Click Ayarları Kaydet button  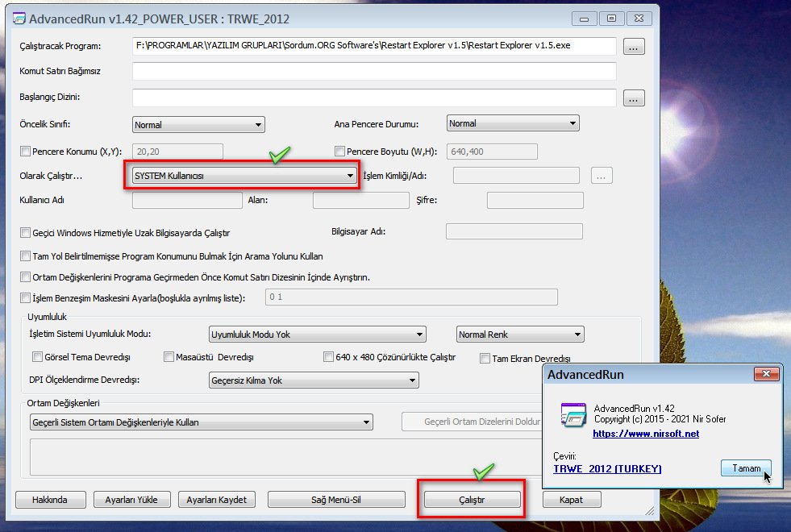tap(217, 500)
